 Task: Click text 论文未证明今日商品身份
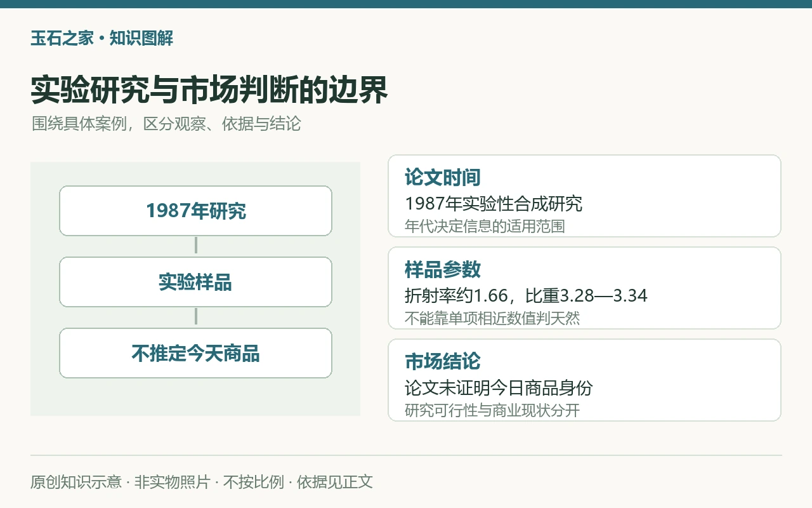[499, 388]
